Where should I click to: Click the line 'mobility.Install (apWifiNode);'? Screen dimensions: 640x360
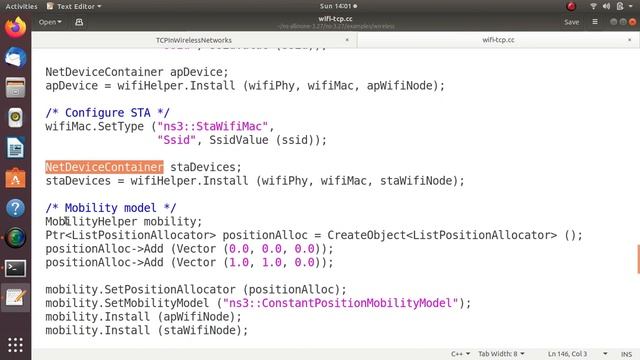143,316
